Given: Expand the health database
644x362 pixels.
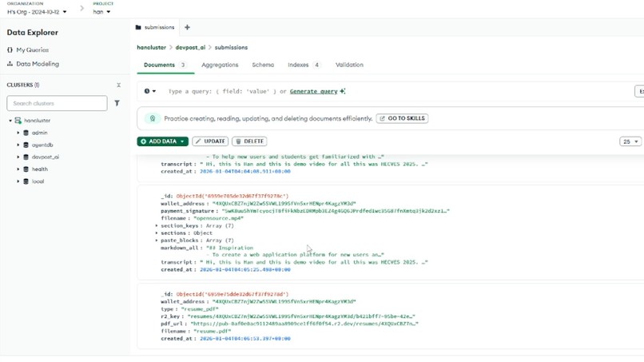Looking at the screenshot, I should [x=18, y=169].
